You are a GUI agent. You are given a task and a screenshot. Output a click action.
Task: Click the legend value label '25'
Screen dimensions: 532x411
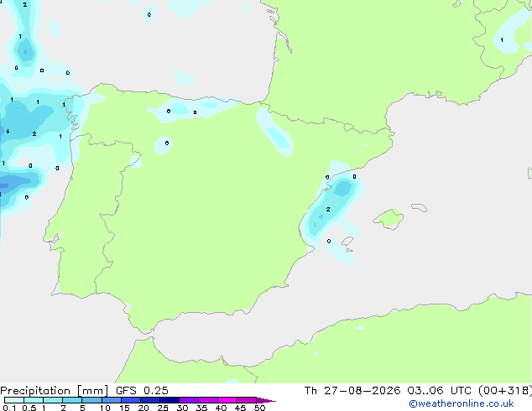coord(163,408)
